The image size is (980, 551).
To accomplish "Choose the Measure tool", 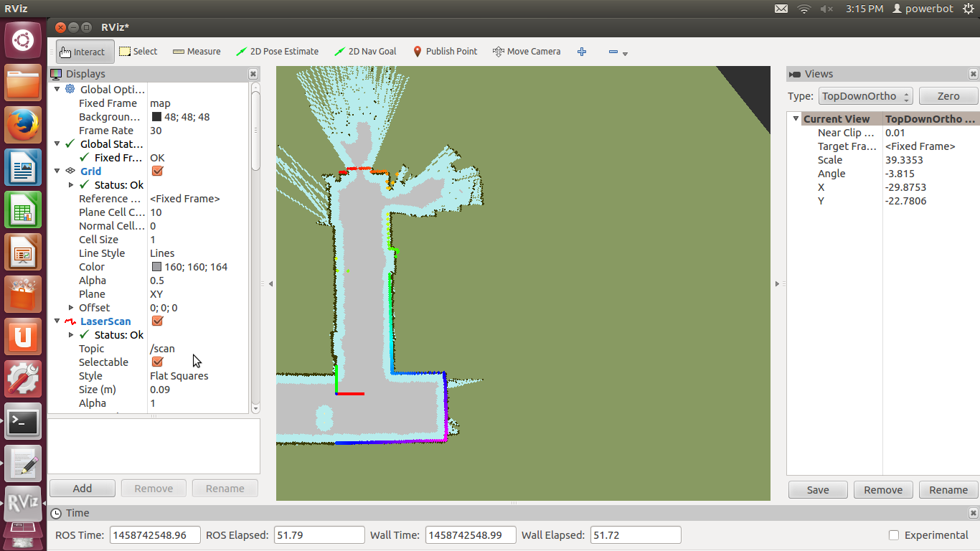I will point(196,52).
